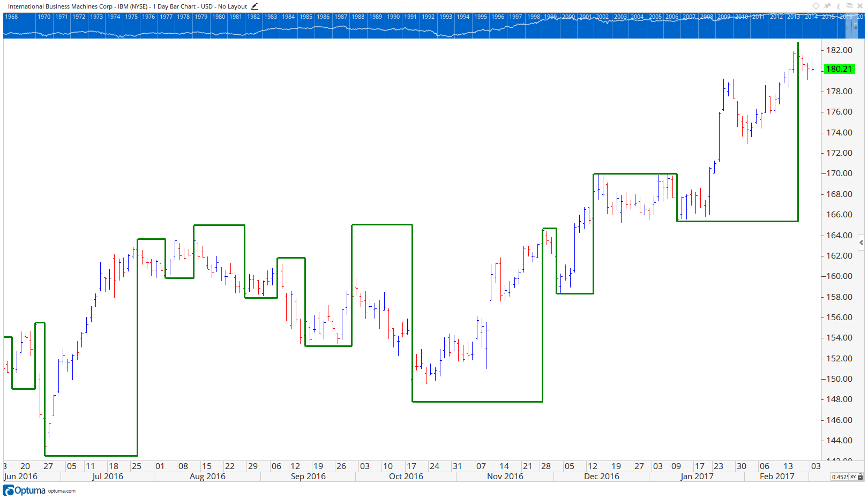Click Jul 2016 on the date axis
The image size is (868, 499).
108,477
